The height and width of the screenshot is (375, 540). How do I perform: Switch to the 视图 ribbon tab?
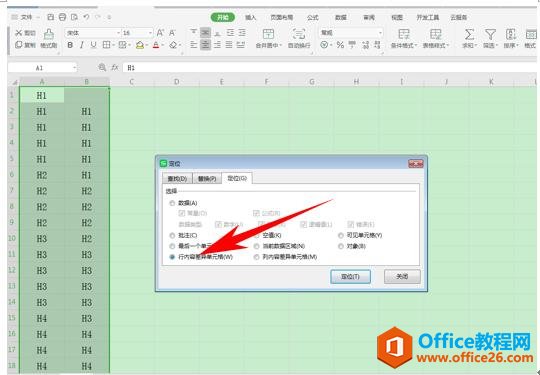click(397, 17)
